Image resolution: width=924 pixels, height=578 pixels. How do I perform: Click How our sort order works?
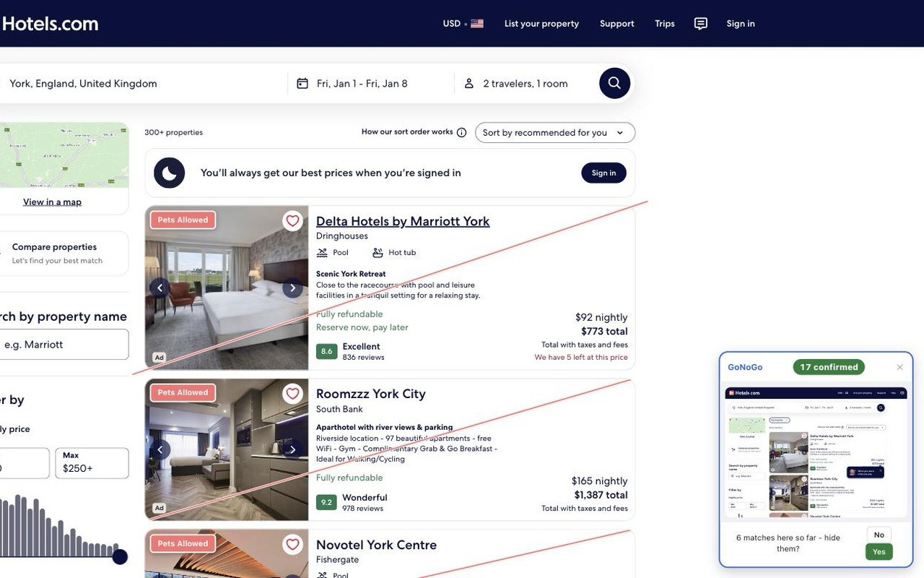coord(407,132)
